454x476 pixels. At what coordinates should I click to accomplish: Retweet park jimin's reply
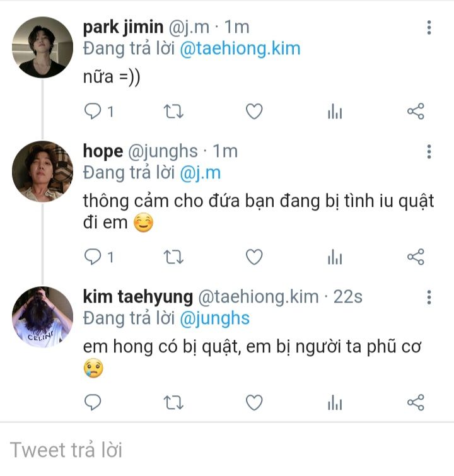pyautogui.click(x=173, y=112)
